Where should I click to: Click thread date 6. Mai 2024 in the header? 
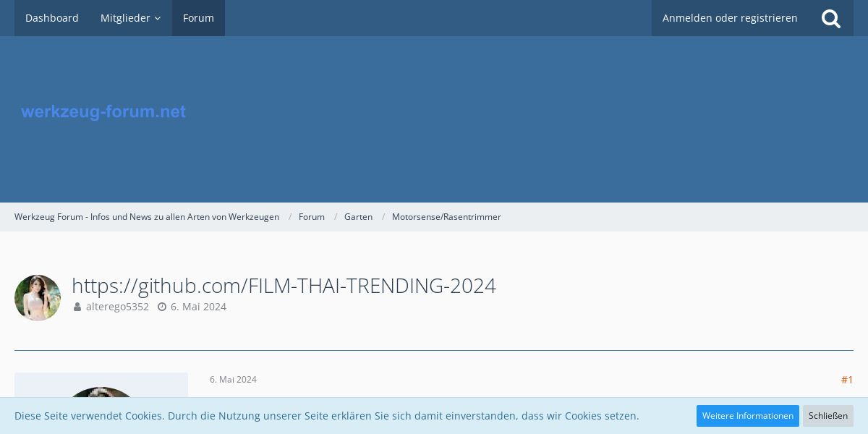pos(198,307)
